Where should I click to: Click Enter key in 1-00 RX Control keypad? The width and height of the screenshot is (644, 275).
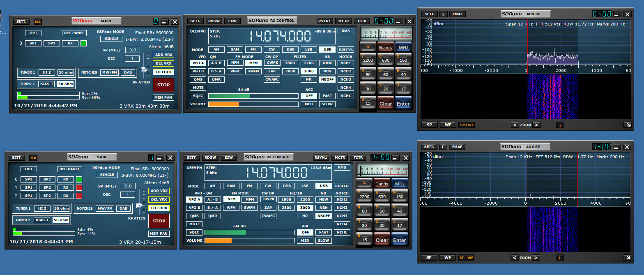400,240
